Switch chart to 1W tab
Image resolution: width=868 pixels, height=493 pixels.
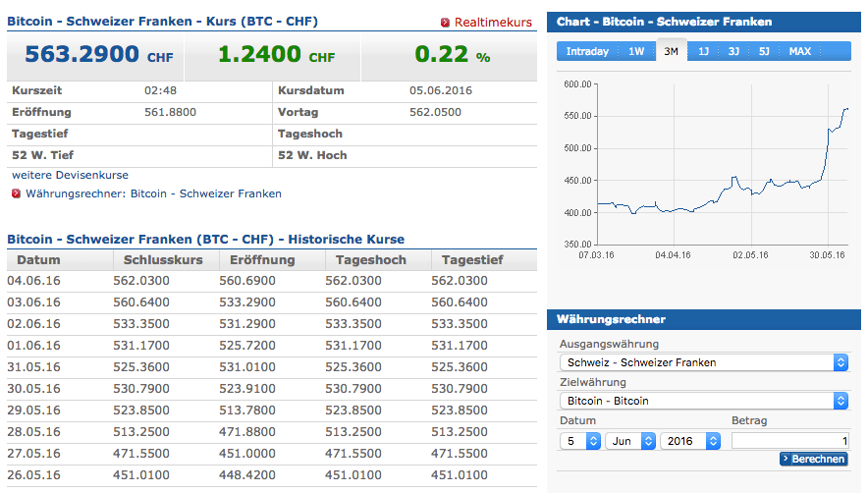click(636, 51)
